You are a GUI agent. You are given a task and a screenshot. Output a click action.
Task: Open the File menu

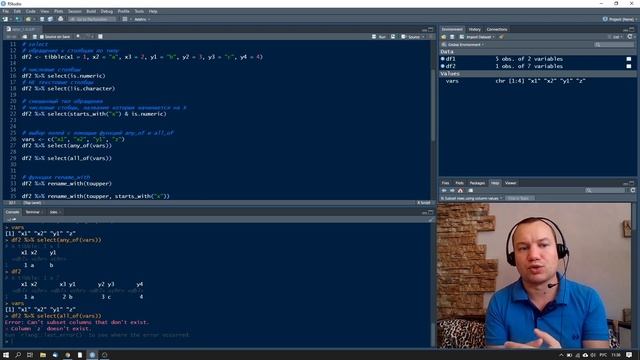tap(6, 11)
